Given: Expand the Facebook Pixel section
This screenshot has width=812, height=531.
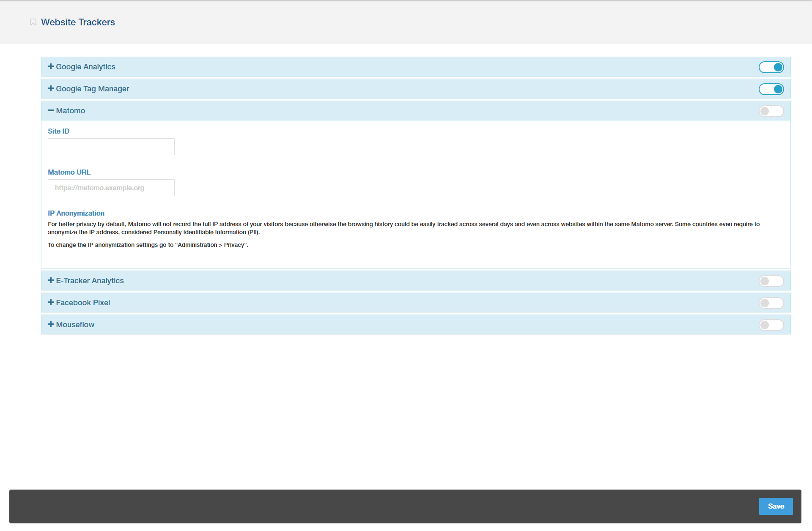Looking at the screenshot, I should point(83,303).
